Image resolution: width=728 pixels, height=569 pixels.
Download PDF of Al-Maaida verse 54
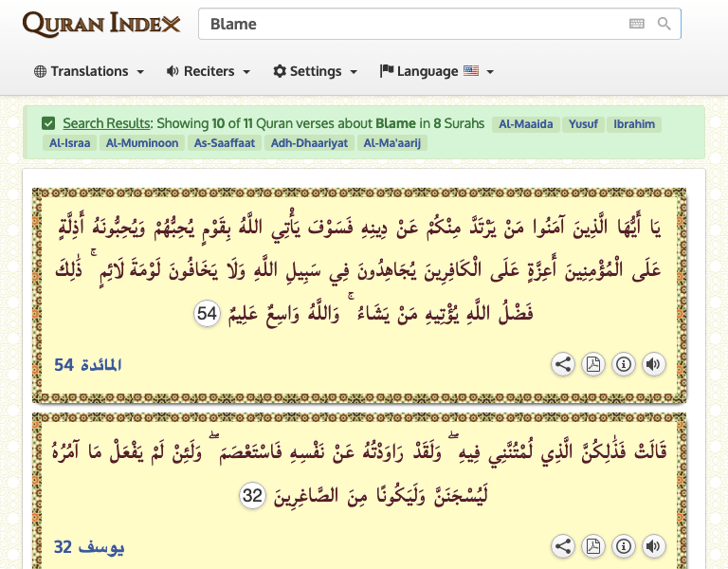593,364
